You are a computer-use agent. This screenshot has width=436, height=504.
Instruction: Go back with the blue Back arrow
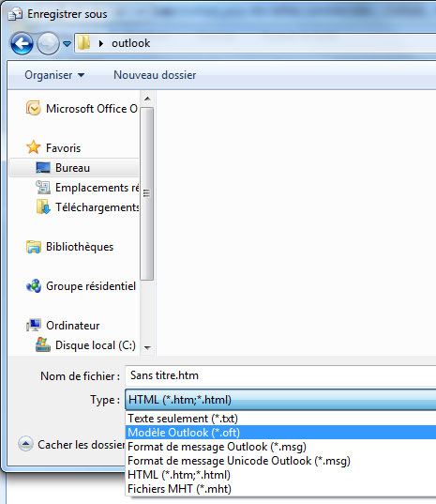(x=22, y=43)
